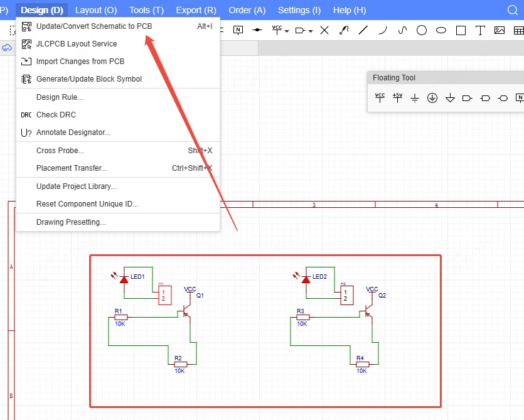
Task: Place +5V power symbol from Floating Tool
Action: pyautogui.click(x=397, y=98)
